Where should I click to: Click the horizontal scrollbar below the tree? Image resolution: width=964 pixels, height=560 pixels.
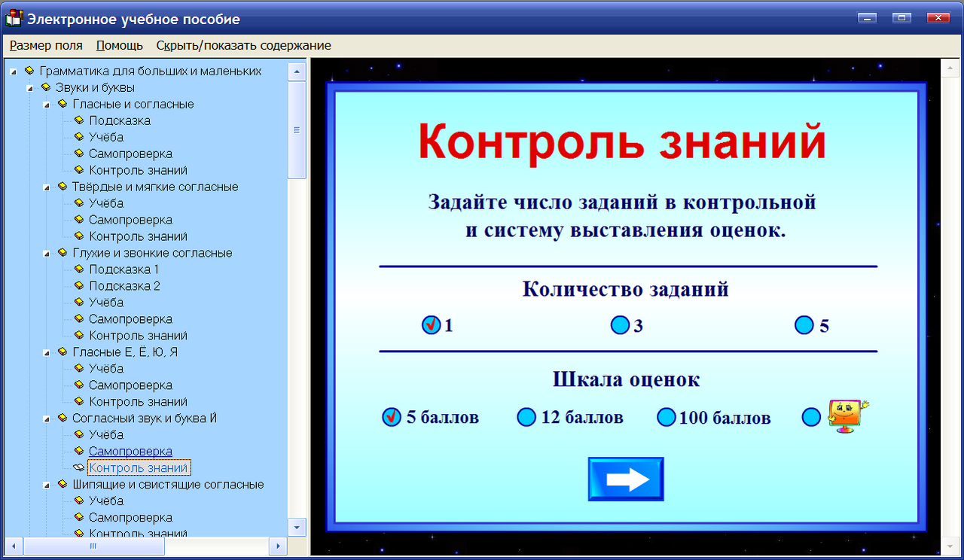coord(94,547)
